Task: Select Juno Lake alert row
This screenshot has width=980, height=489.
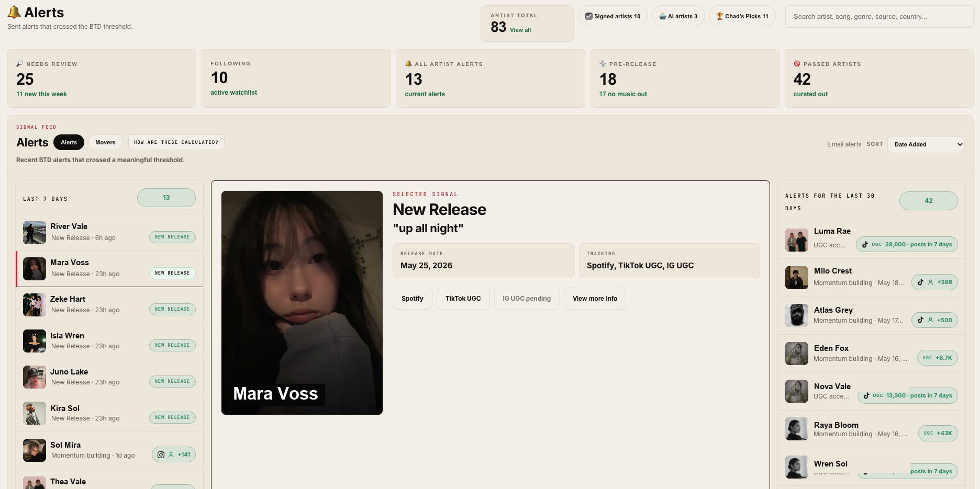Action: pos(109,377)
